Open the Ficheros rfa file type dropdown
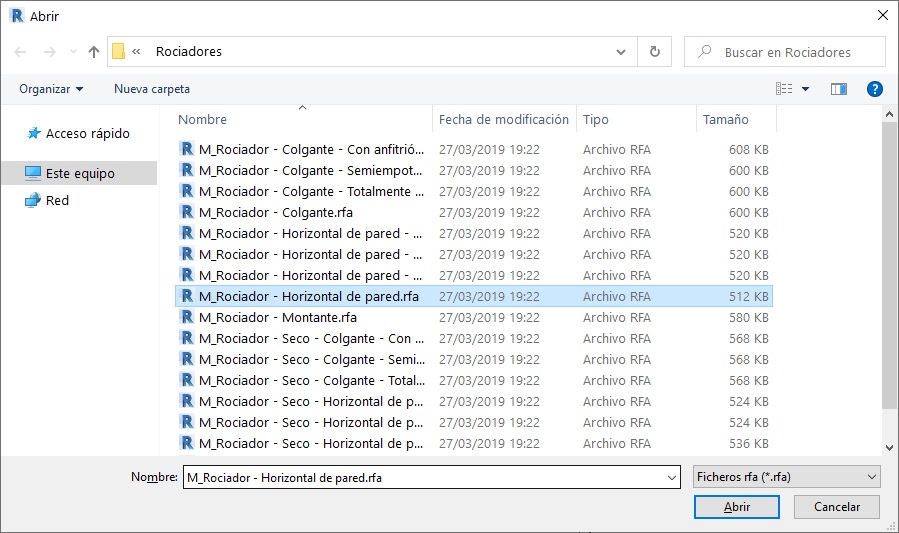The width and height of the screenshot is (899, 533). point(786,477)
